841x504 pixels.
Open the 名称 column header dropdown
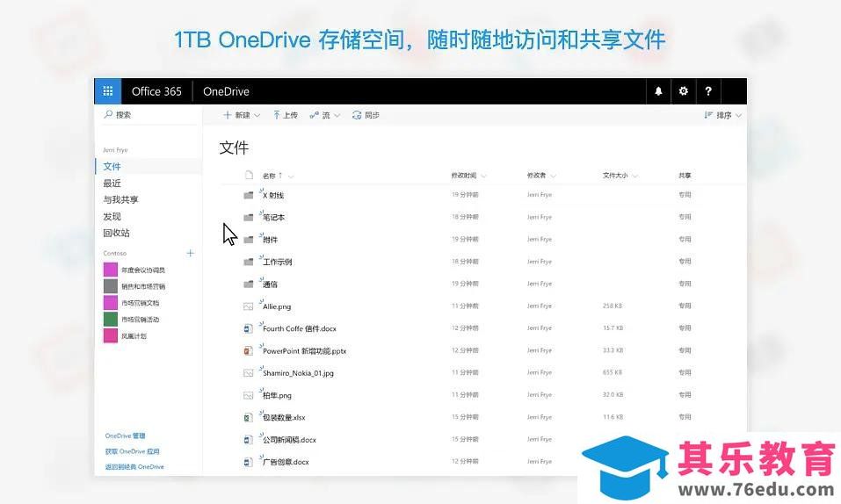[x=278, y=176]
